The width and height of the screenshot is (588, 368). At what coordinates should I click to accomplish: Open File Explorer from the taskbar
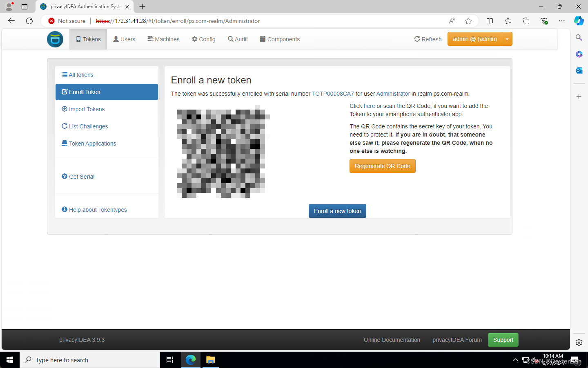click(x=210, y=360)
